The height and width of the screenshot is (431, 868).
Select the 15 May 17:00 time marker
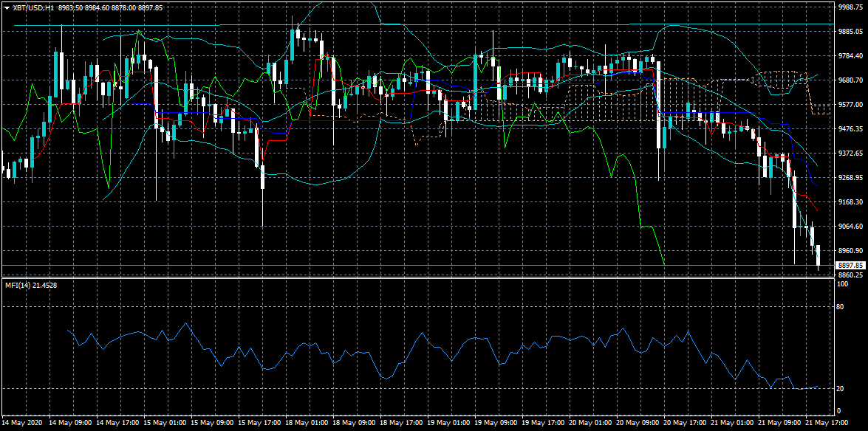(259, 422)
